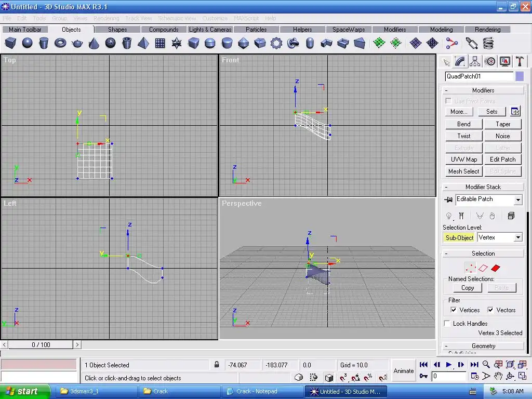Open the Editable Patch stack dropdown
Viewport: 532px width, 399px height.
tap(518, 200)
